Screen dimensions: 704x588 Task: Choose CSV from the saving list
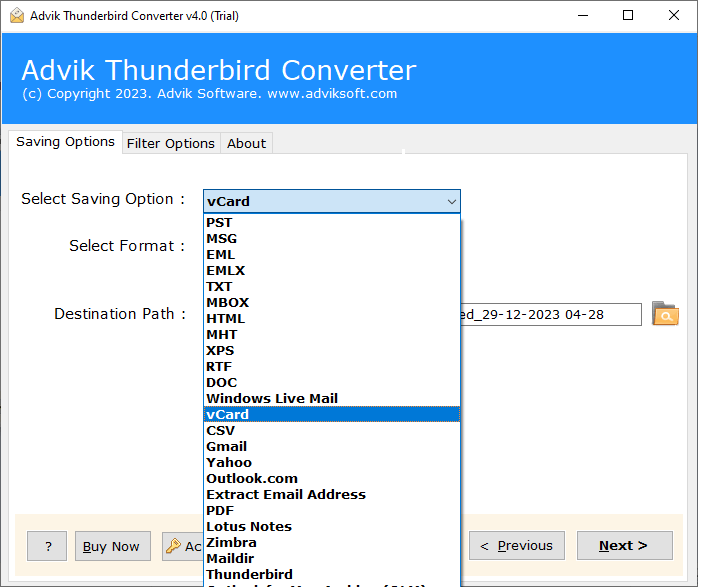pos(332,431)
